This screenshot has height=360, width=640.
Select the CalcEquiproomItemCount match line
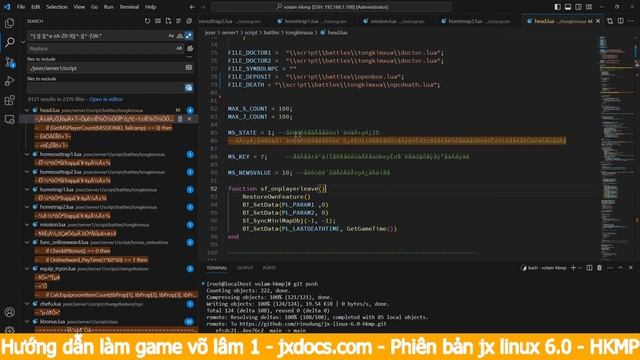116,295
